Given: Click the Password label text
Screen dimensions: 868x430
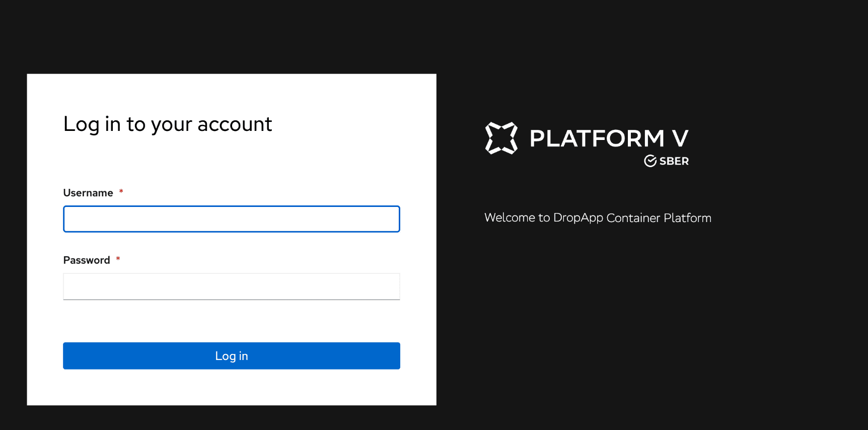Looking at the screenshot, I should 86,260.
